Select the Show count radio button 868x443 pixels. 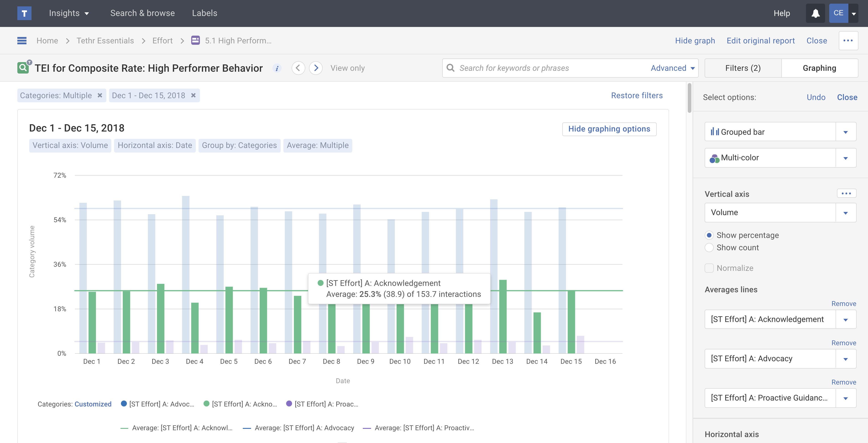pyautogui.click(x=709, y=248)
